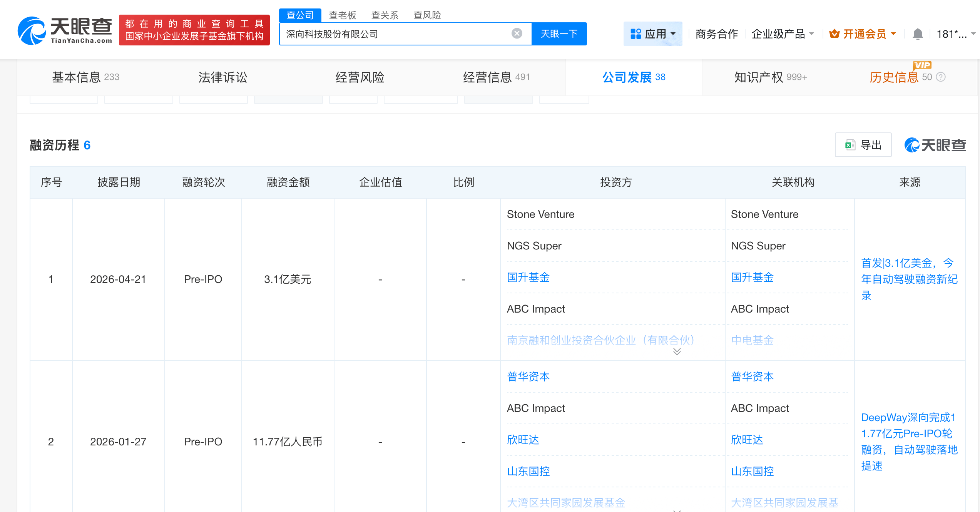
Task: Click the TianYanCha logo in header
Action: click(x=65, y=30)
